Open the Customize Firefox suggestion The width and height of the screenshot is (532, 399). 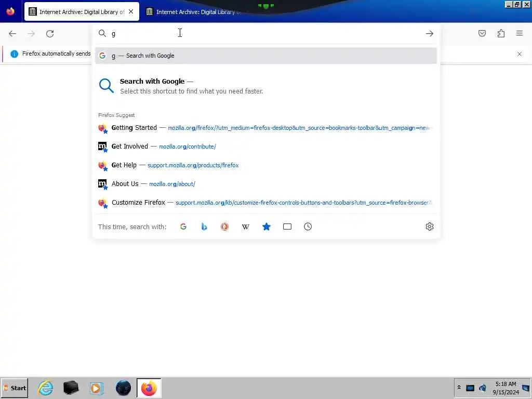[x=266, y=203]
